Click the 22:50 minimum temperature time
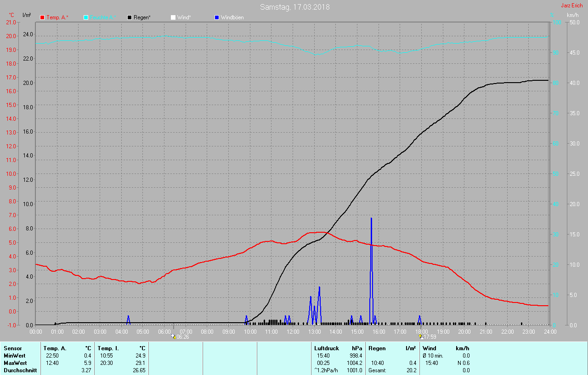Screen dimensions: 588x375 pyautogui.click(x=52, y=356)
